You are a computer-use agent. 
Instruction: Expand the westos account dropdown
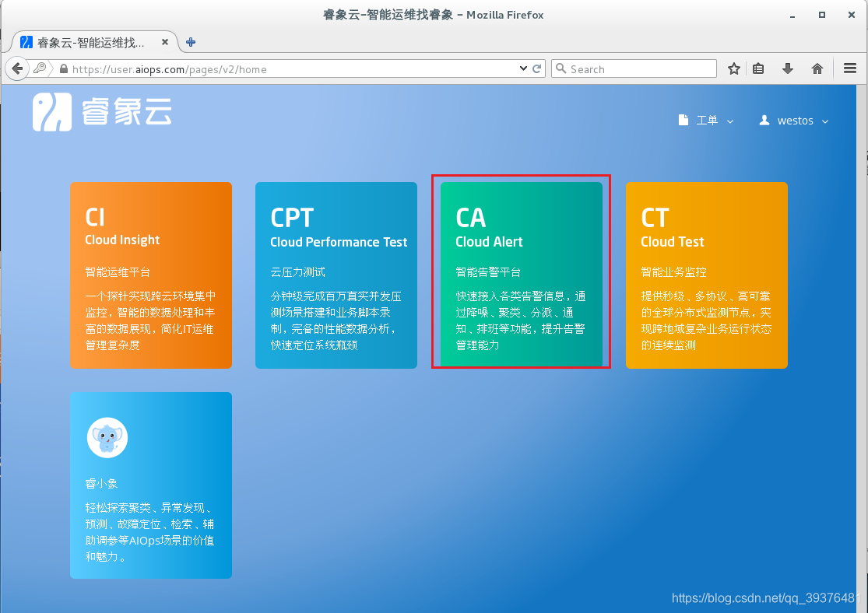[803, 121]
